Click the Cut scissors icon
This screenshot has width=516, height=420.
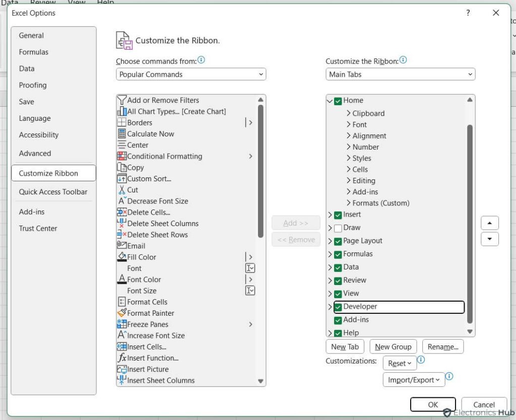(x=121, y=190)
